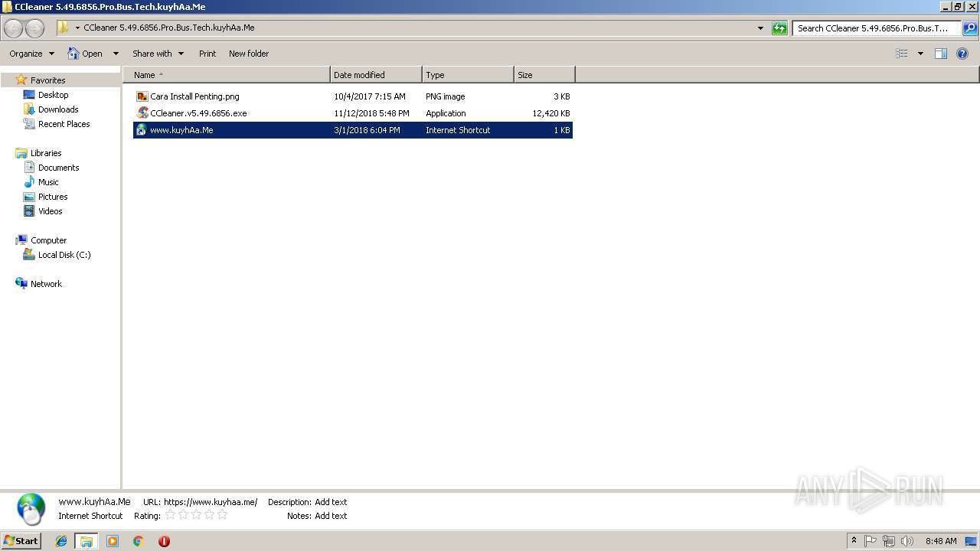The width and height of the screenshot is (980, 551).
Task: Select Network in navigation pane
Action: tap(46, 284)
